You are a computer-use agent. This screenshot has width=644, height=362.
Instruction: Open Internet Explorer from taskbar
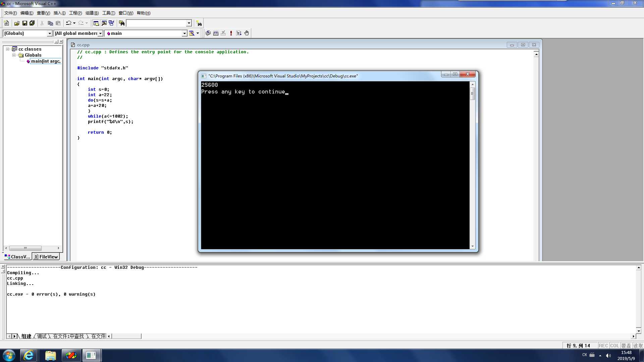[29, 355]
